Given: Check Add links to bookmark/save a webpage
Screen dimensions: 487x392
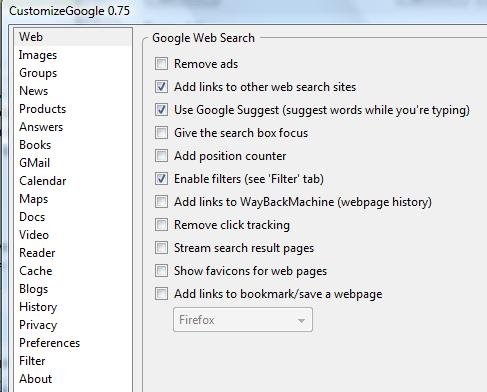Looking at the screenshot, I should point(161,294).
